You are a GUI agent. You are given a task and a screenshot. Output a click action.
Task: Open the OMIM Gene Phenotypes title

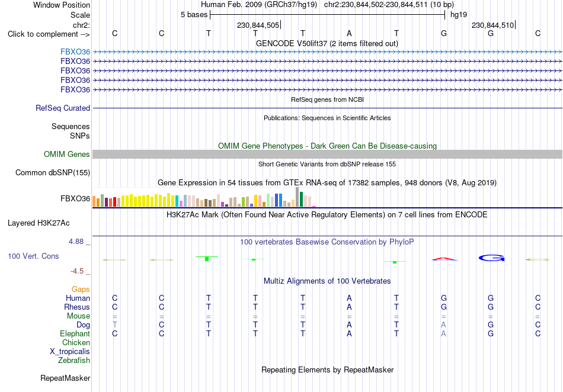pos(327,146)
